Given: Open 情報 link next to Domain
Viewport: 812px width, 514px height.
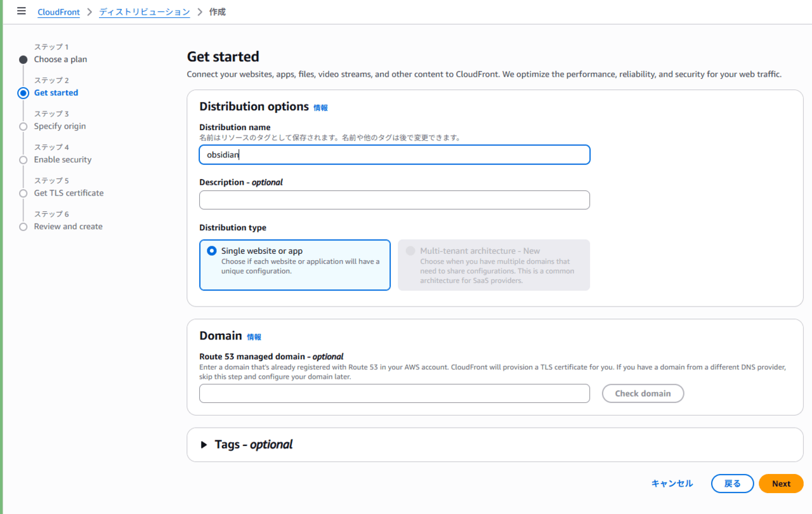Looking at the screenshot, I should coord(254,337).
